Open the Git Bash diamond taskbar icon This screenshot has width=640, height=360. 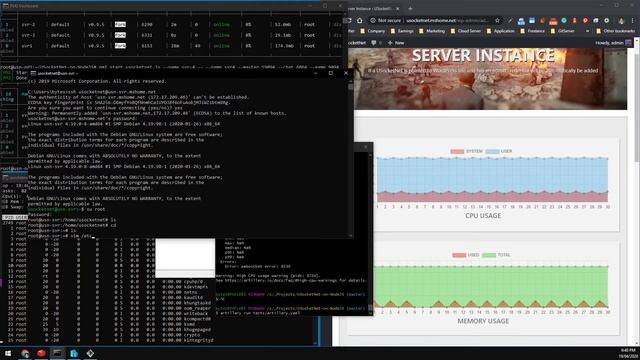click(x=90, y=353)
